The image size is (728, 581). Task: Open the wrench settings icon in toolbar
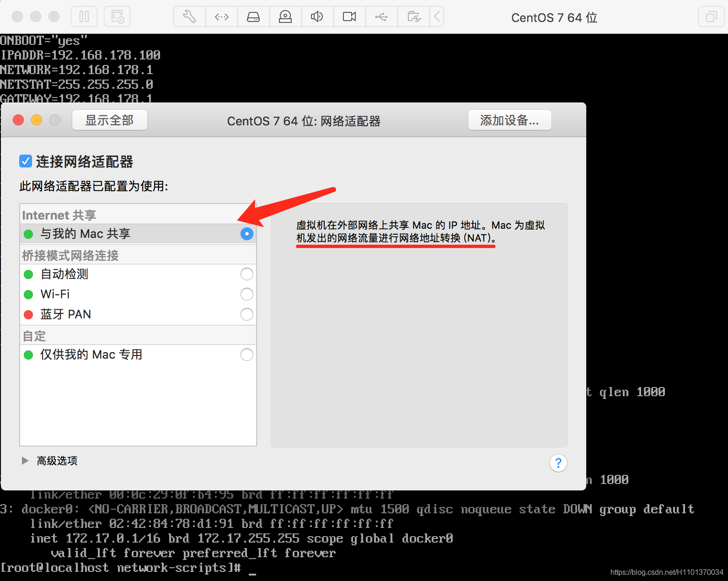coord(189,17)
